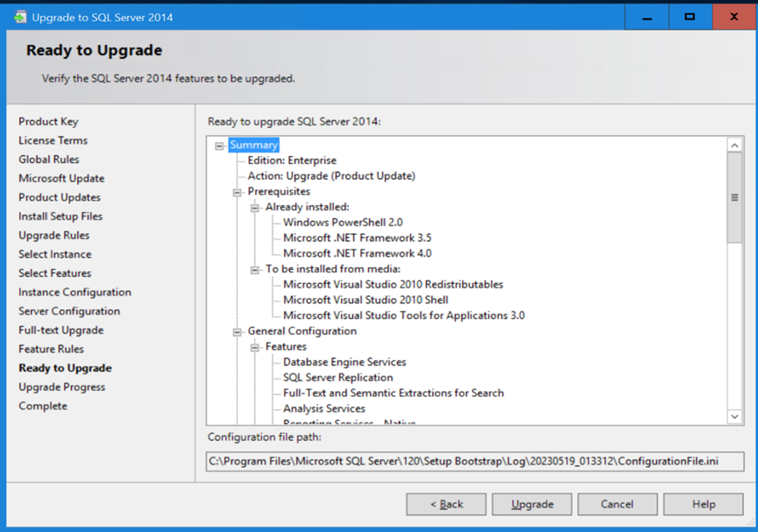
Task: Select Windows PowerShell 2.0 entry
Action: pos(343,222)
